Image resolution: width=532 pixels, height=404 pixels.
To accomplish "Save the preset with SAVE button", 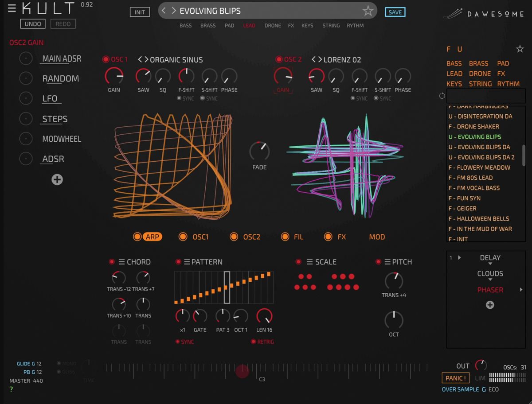I will (x=395, y=12).
